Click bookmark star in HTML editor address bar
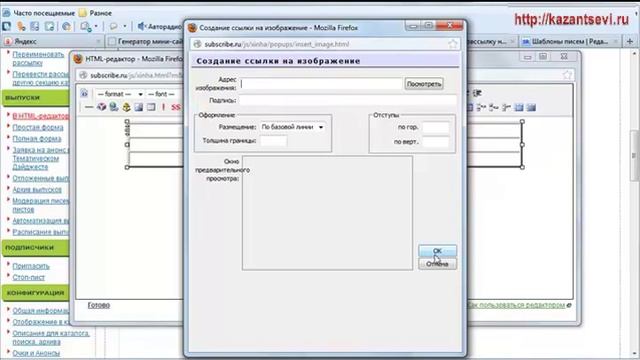 pos(567,75)
